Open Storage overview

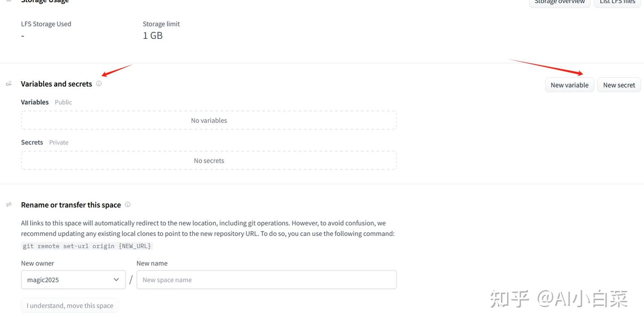pos(559,2)
